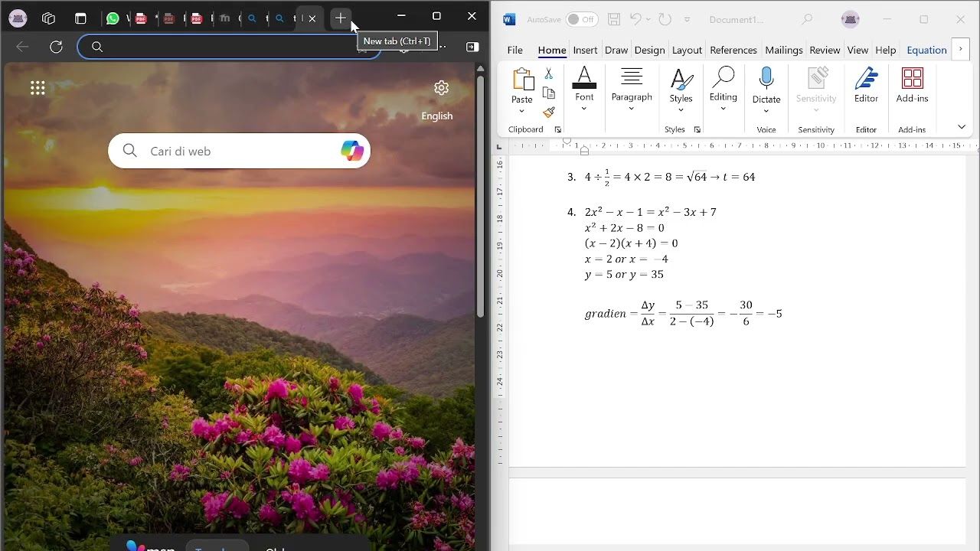Open the Clipboard dialog launcher
This screenshot has height=551, width=980.
point(558,130)
